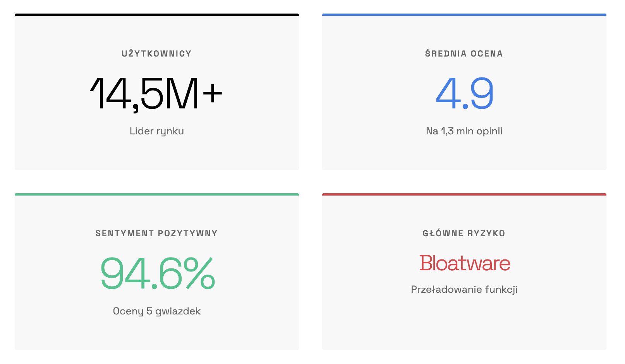The height and width of the screenshot is (364, 625).
Task: Click the Oceny 5 gwiazdek caption
Action: click(x=156, y=311)
